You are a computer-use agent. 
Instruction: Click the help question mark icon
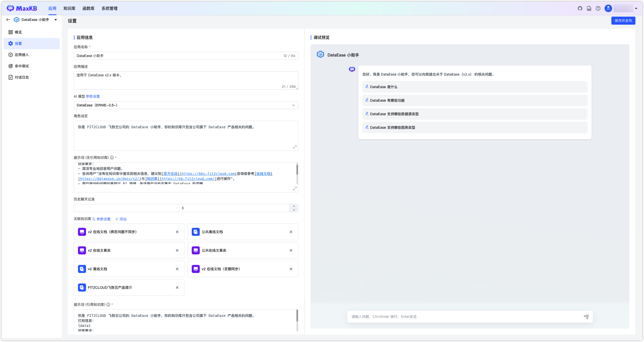coord(598,8)
